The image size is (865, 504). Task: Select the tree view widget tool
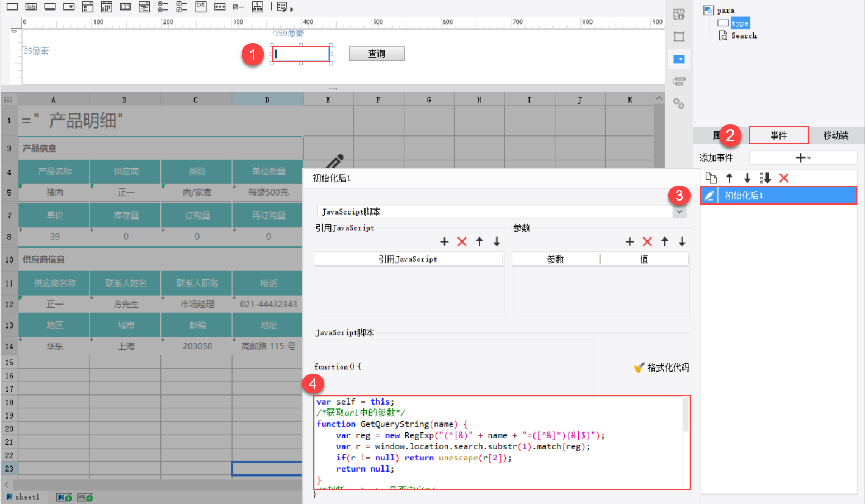pyautogui.click(x=257, y=7)
